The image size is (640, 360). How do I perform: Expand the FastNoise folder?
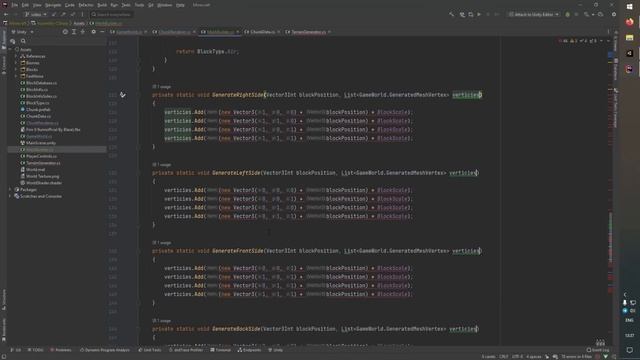click(16, 76)
